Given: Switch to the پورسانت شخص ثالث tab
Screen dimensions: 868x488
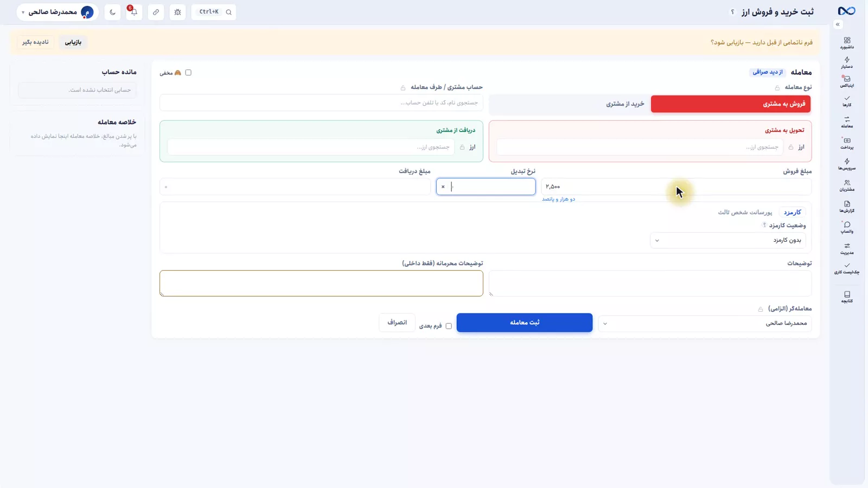Looking at the screenshot, I should coord(745,212).
